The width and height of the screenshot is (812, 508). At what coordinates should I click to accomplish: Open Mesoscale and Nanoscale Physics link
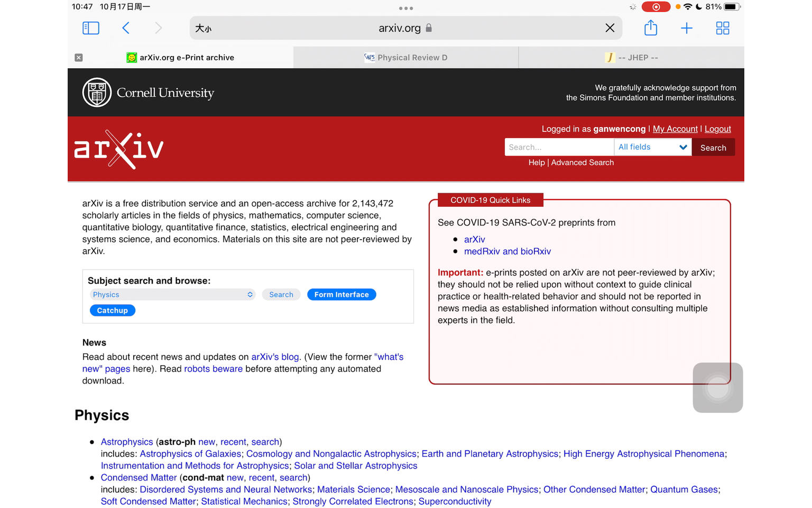point(467,489)
